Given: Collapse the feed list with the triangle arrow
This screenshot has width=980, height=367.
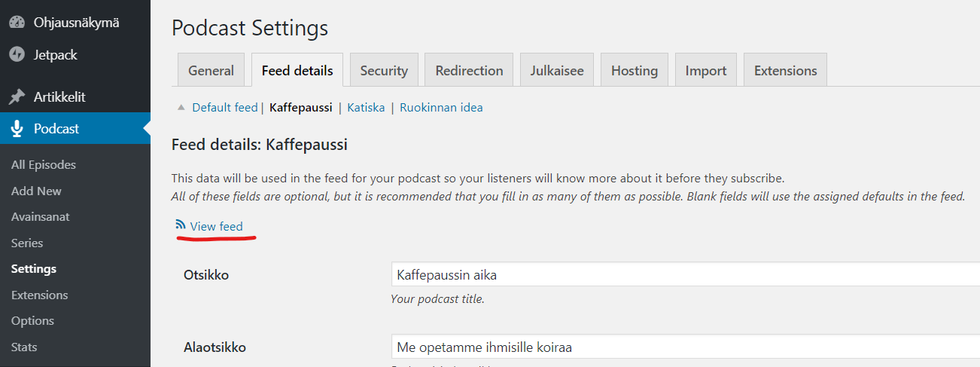Looking at the screenshot, I should coord(181,108).
